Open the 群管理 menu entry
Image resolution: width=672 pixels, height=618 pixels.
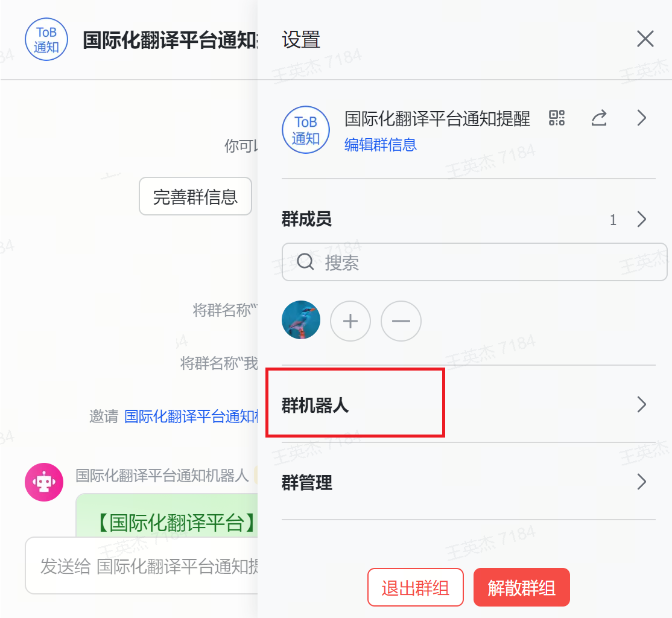[x=308, y=483]
